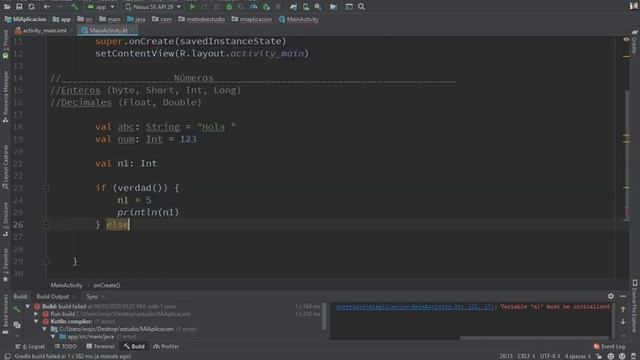
Task: Toggle the Structure side panel
Action: (x=5, y=219)
